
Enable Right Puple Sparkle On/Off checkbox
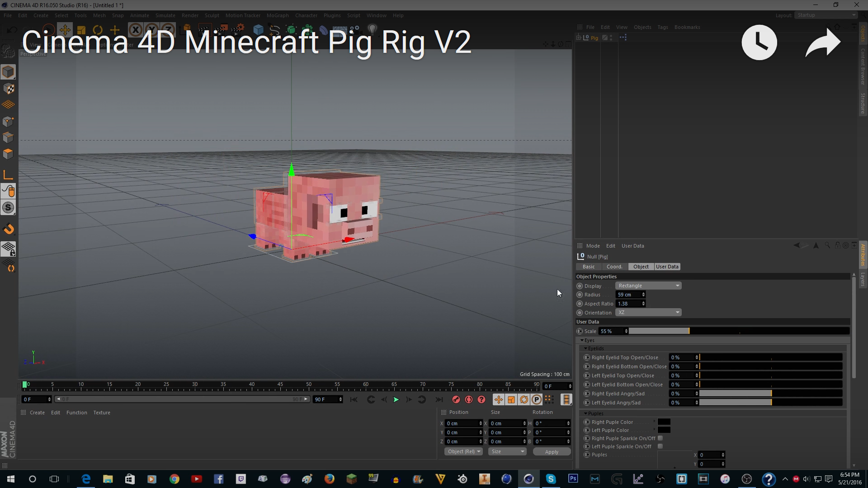(x=660, y=438)
